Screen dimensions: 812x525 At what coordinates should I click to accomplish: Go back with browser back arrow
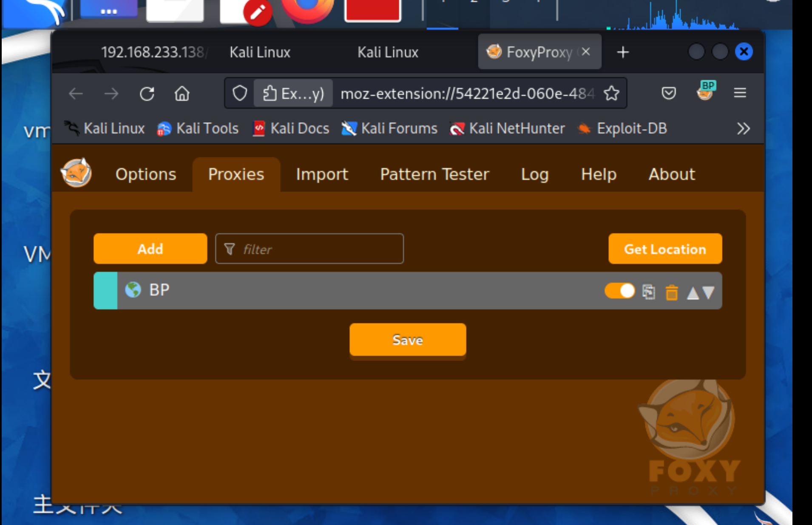point(76,94)
